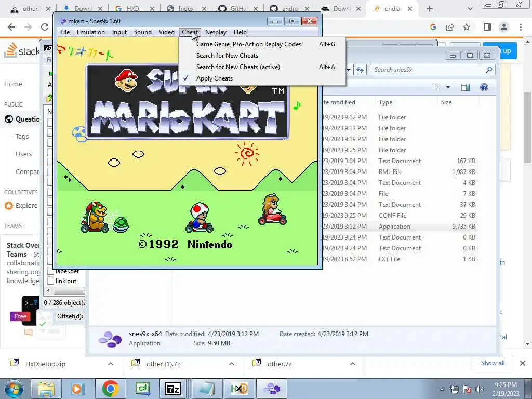Screen dimensions: 532x399
Task: Click Show all downloads
Action: click(x=493, y=363)
